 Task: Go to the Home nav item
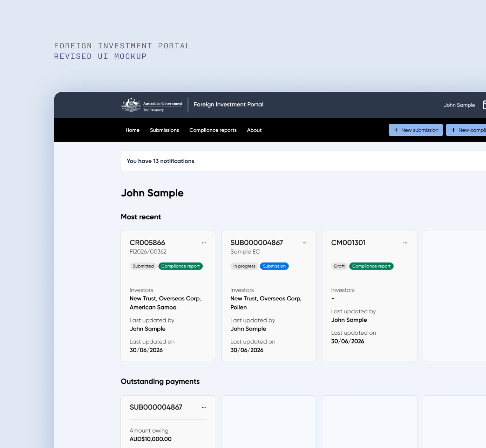[132, 130]
